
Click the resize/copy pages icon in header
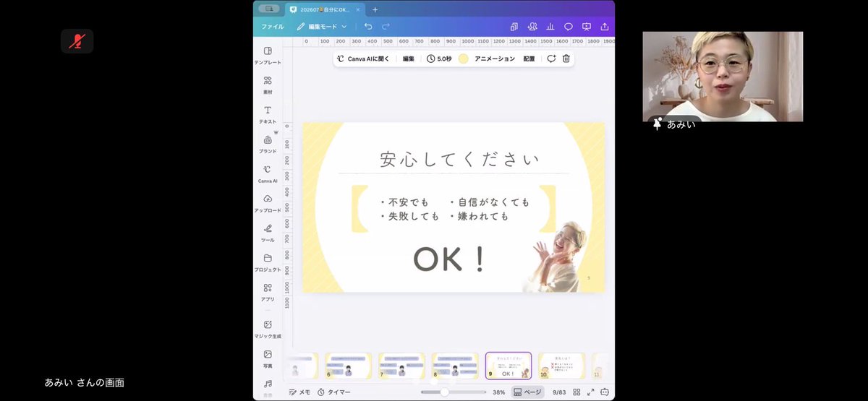tap(514, 27)
